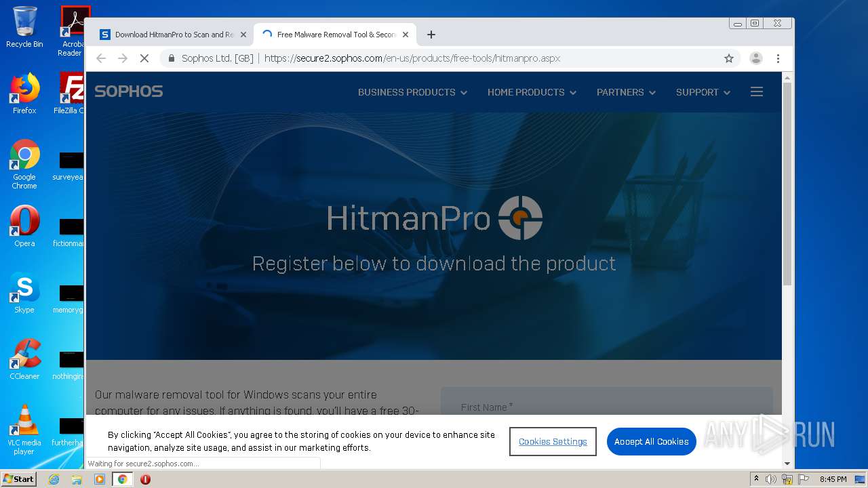Open the Chrome profile avatar
This screenshot has width=868, height=488.
pos(756,58)
